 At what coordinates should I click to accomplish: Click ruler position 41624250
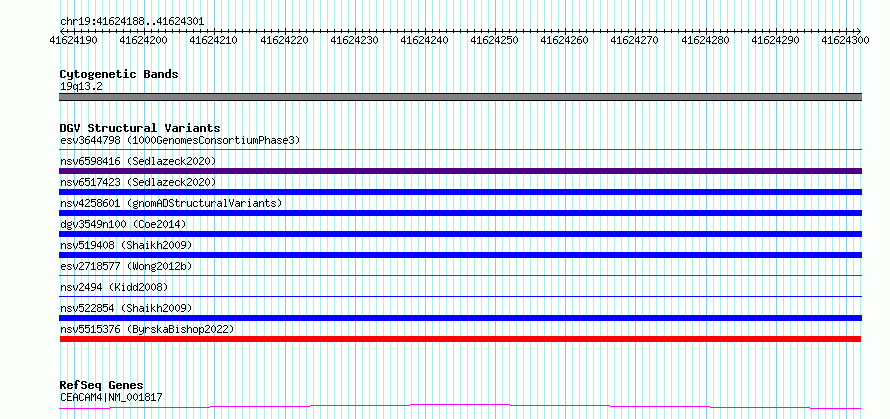(x=494, y=40)
